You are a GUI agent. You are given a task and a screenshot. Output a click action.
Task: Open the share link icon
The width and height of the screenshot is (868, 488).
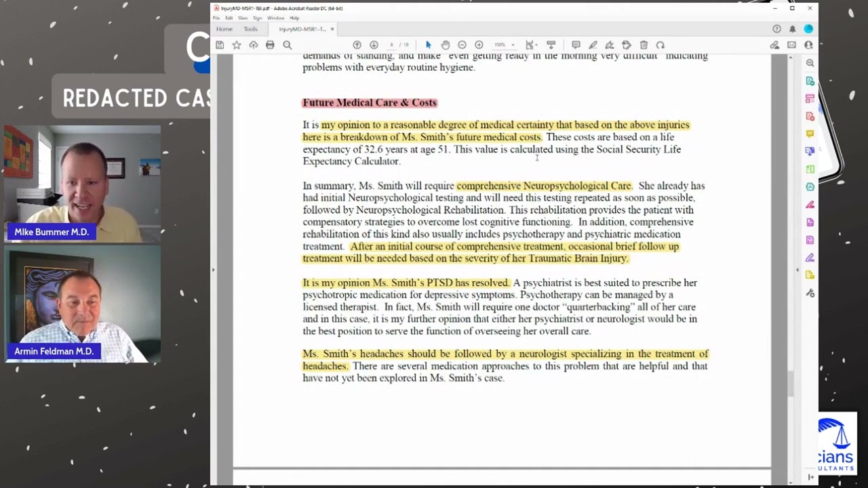774,45
